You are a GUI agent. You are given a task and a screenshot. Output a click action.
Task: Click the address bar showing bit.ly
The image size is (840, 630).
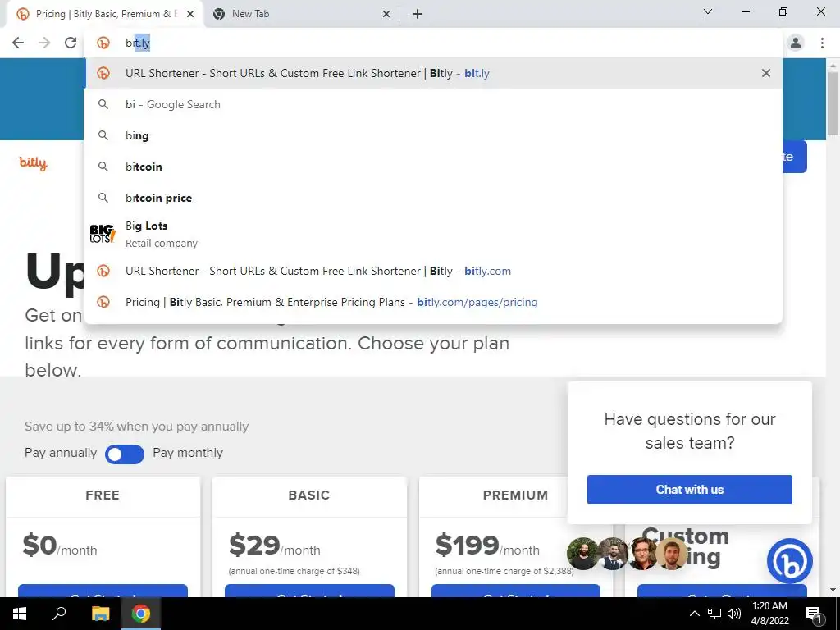pyautogui.click(x=434, y=43)
